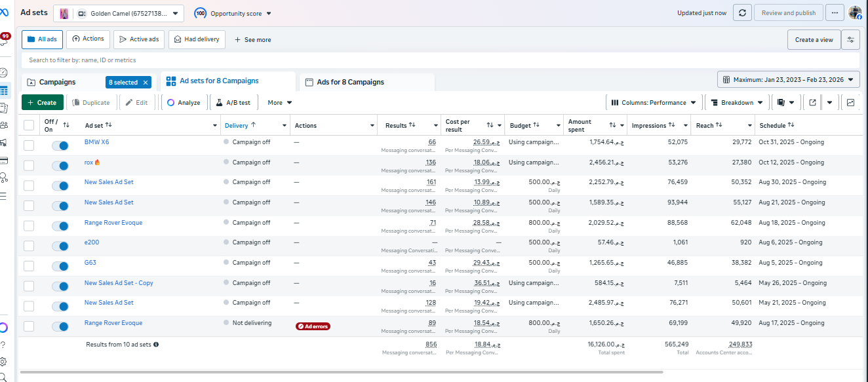Select the Actions view tab
Viewport: 868px width, 382px height.
[88, 39]
